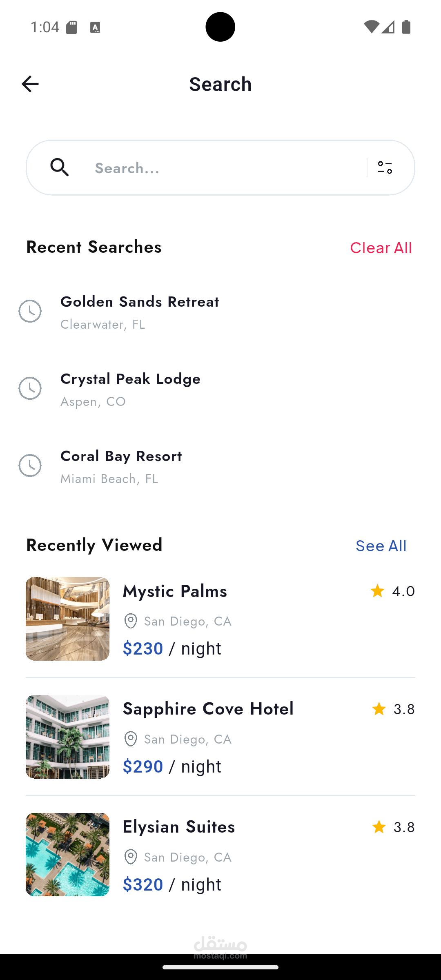This screenshot has height=980, width=441.
Task: See all recently viewed hotels
Action: point(381,546)
